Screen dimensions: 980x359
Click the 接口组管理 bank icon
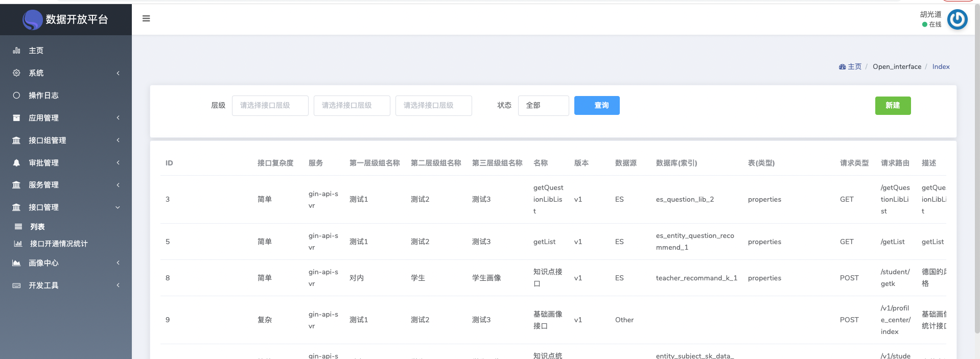pos(16,140)
